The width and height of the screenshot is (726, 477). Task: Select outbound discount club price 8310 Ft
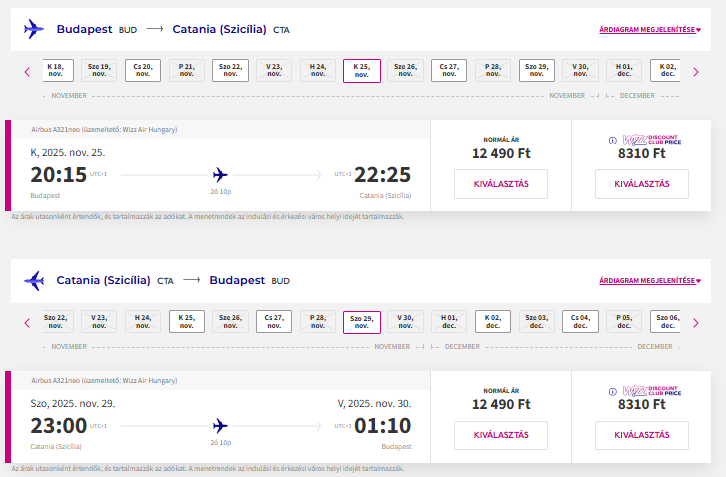[x=641, y=184]
